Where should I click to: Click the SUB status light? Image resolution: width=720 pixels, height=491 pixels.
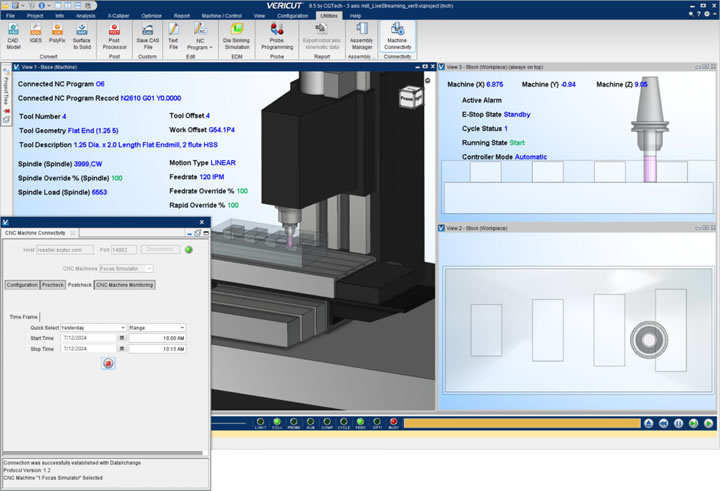[310, 422]
